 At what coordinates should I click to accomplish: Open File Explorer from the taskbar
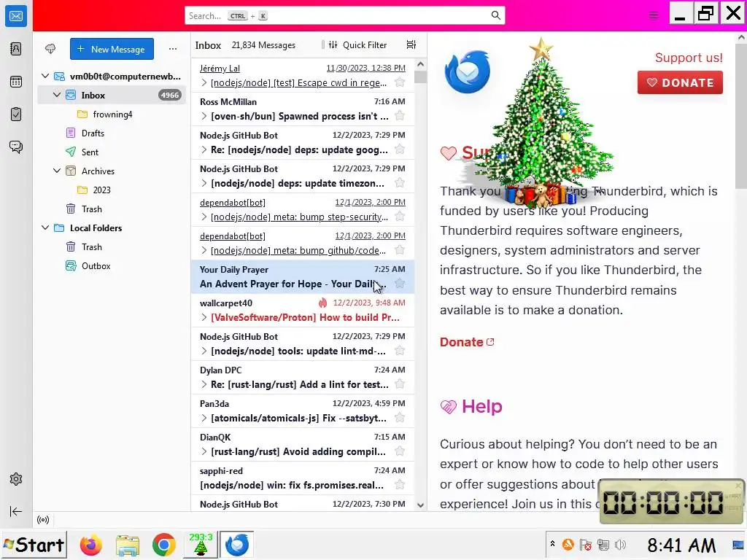[127, 545]
